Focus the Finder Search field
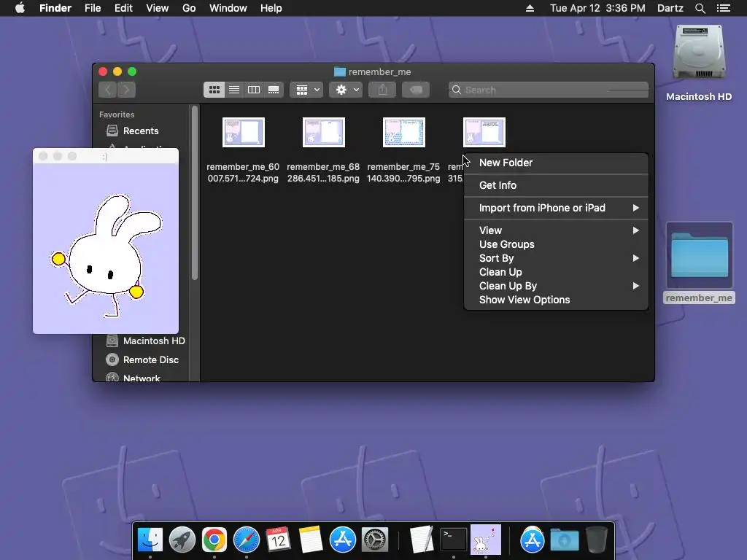The width and height of the screenshot is (747, 560). (x=549, y=90)
